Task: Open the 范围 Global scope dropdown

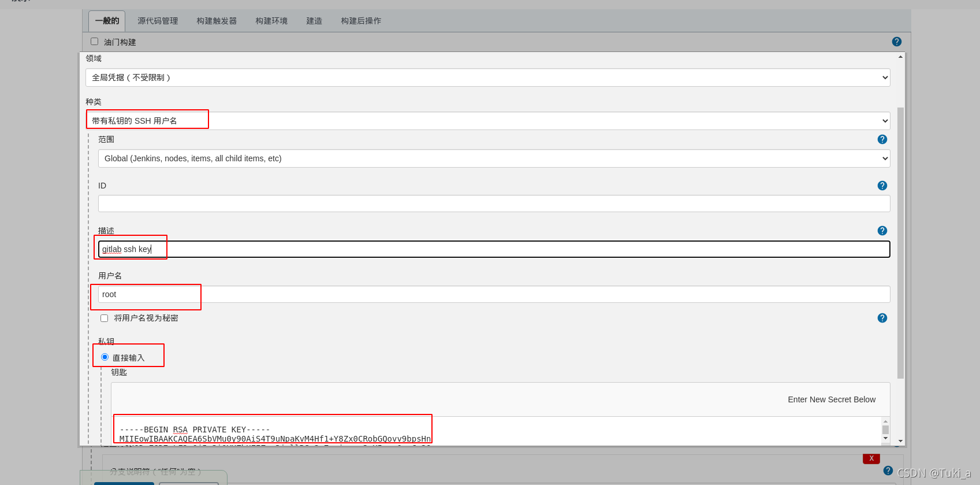Action: [x=494, y=158]
